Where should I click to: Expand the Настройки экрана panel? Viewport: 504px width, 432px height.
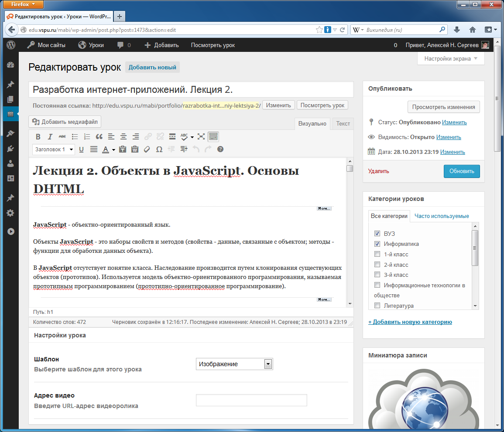click(451, 58)
